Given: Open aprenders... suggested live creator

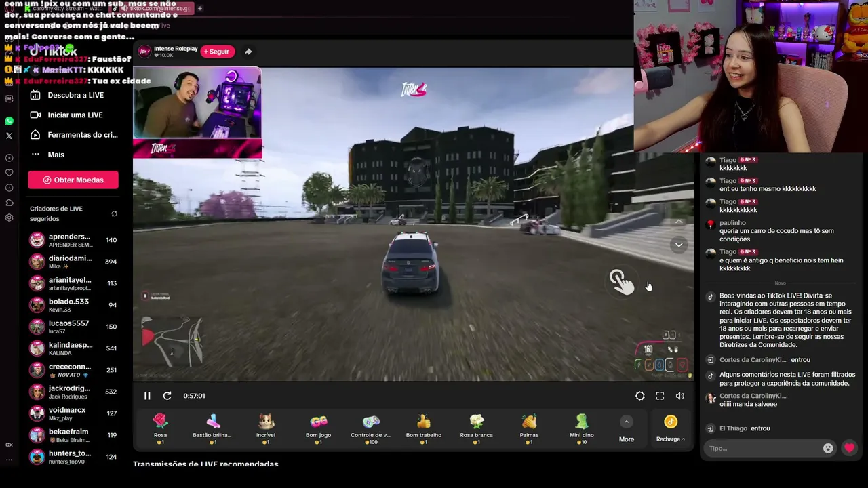Looking at the screenshot, I should 73,240.
